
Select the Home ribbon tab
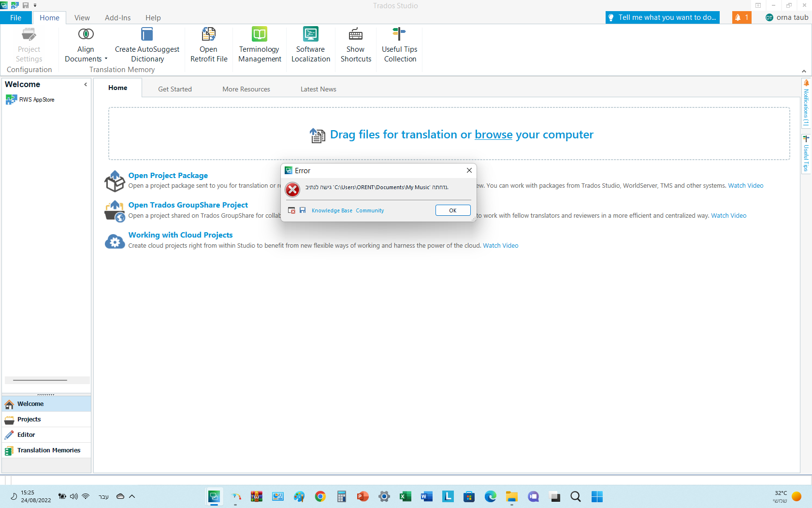[x=49, y=17]
